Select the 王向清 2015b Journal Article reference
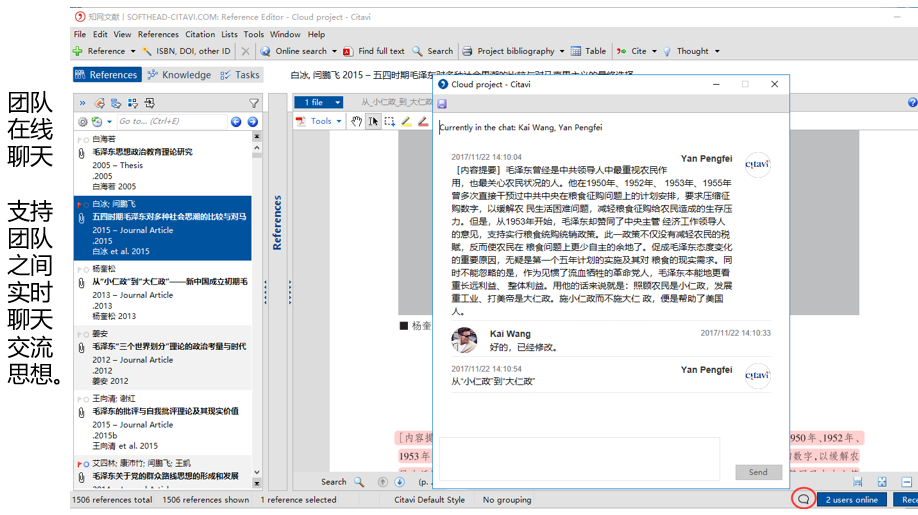This screenshot has height=515, width=918. click(x=163, y=423)
